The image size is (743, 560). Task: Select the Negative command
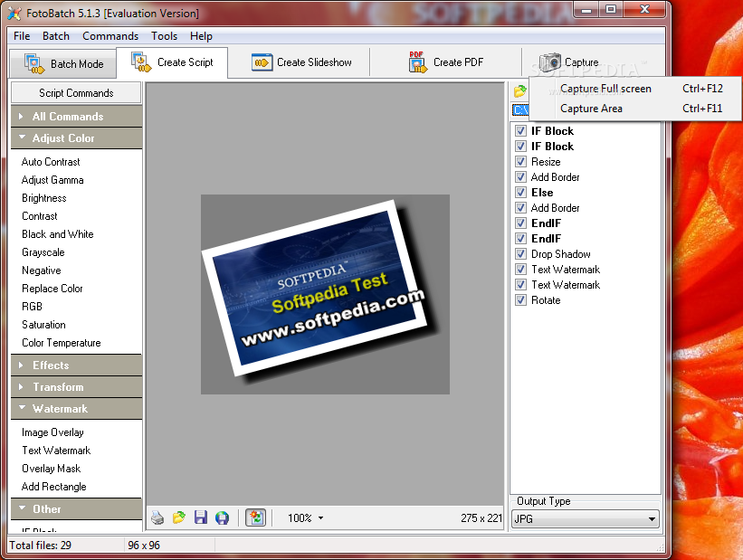[42, 271]
